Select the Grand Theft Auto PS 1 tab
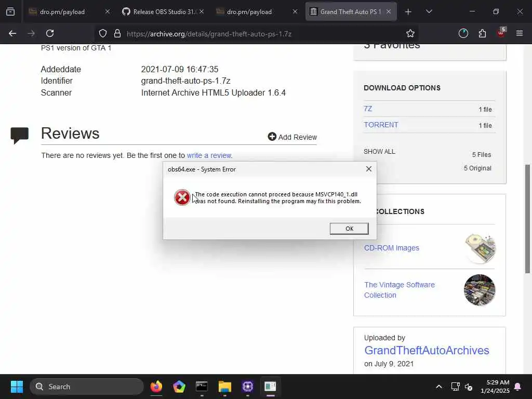The height and width of the screenshot is (399, 532). click(351, 12)
